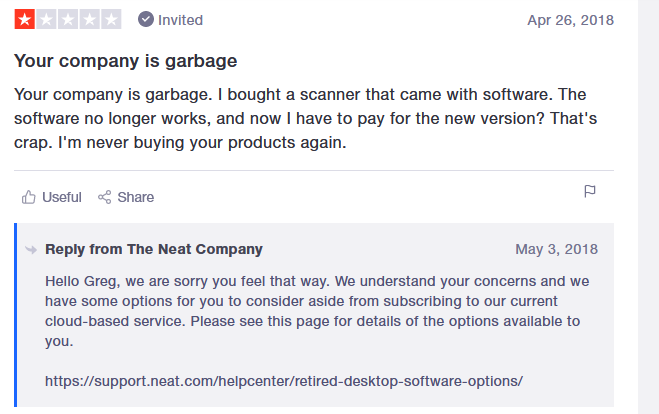659x414 pixels.
Task: Click the red first rating star
Action: [25, 19]
